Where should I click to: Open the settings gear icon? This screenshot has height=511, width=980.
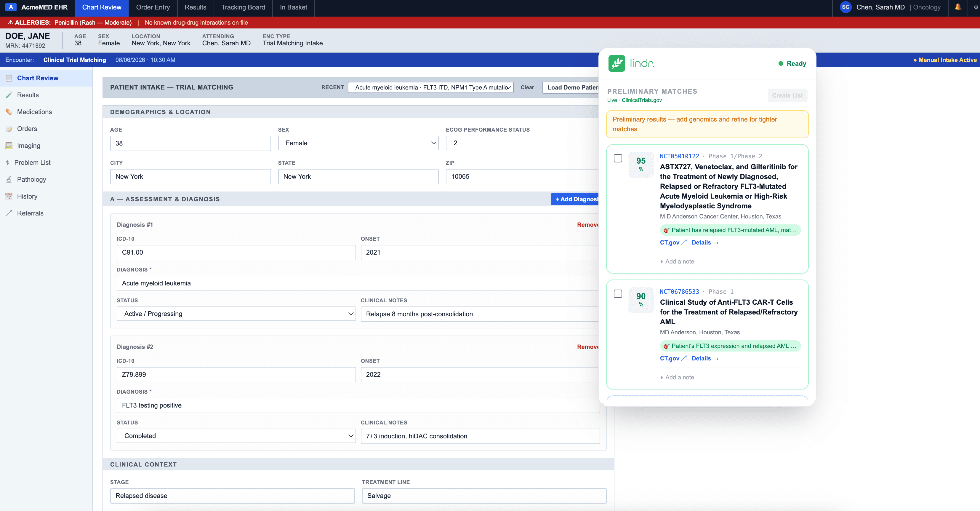click(x=976, y=7)
